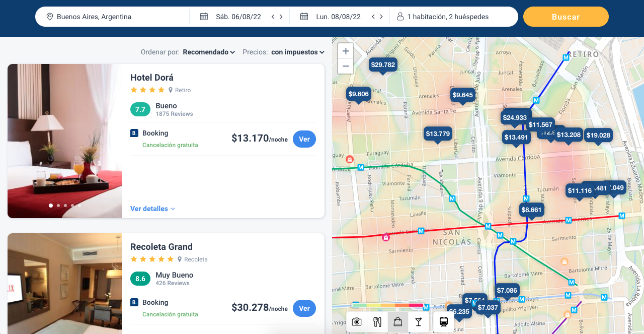Open the Hotel Dorá title
Image resolution: width=644 pixels, height=334 pixels.
[152, 78]
